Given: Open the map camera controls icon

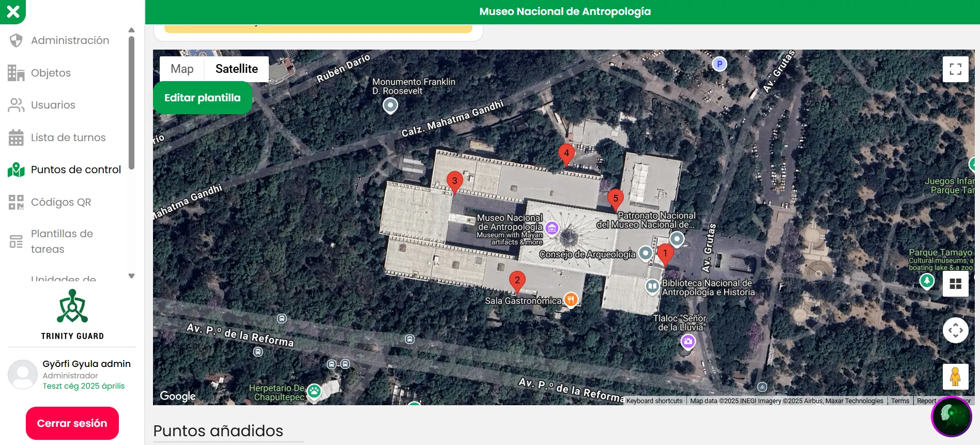Looking at the screenshot, I should tap(955, 330).
